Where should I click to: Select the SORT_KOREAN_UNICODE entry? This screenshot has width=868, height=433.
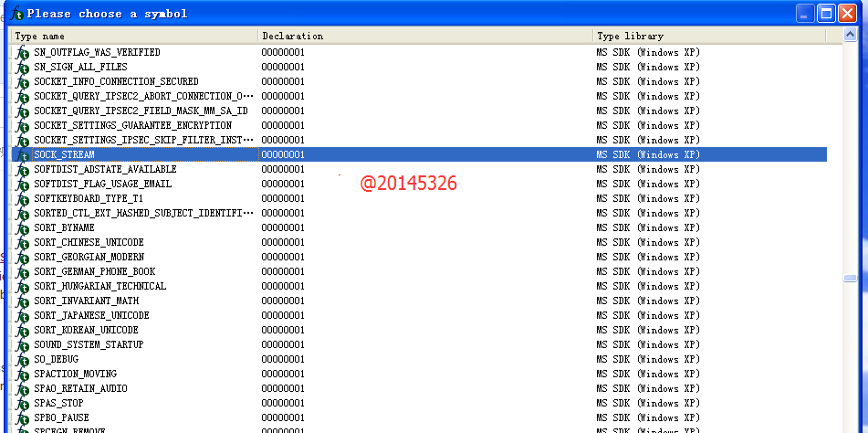(86, 331)
